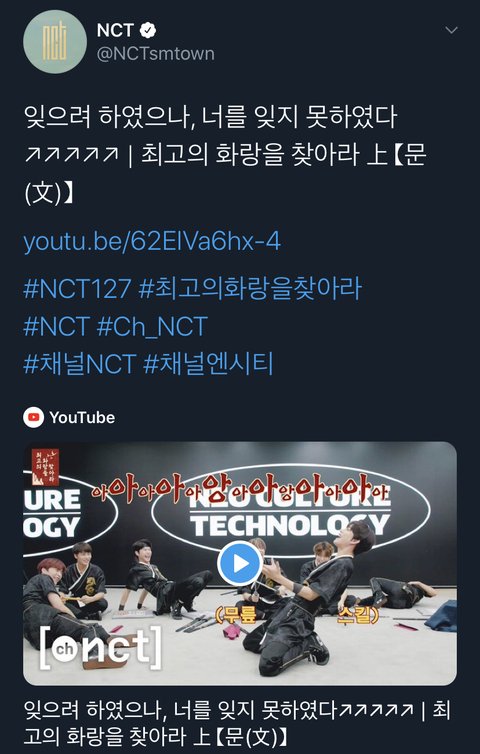
Task: Open the video card title text
Action: 236,722
